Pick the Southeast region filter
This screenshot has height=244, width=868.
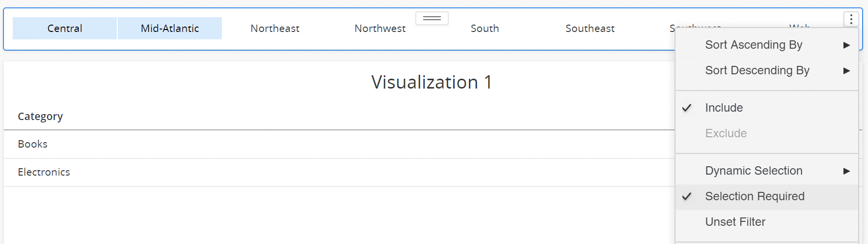tap(590, 29)
